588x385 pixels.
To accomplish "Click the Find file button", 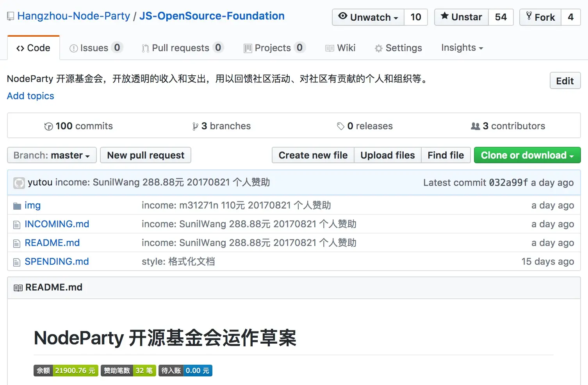I will 446,155.
